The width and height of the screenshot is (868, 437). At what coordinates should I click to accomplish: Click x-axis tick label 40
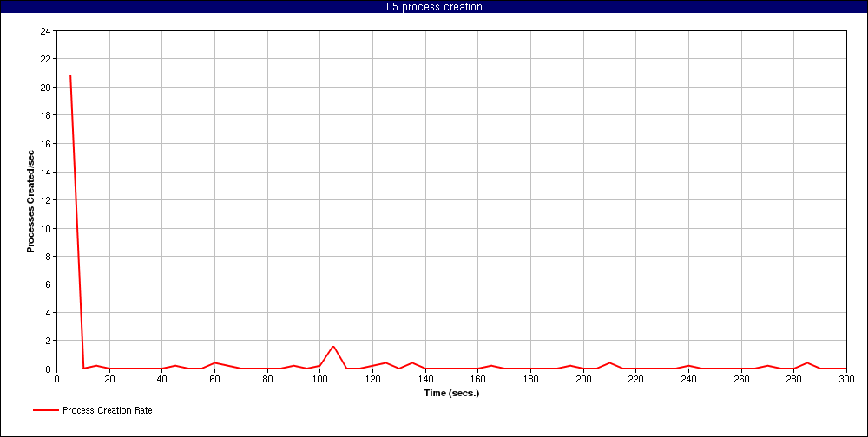coord(161,379)
